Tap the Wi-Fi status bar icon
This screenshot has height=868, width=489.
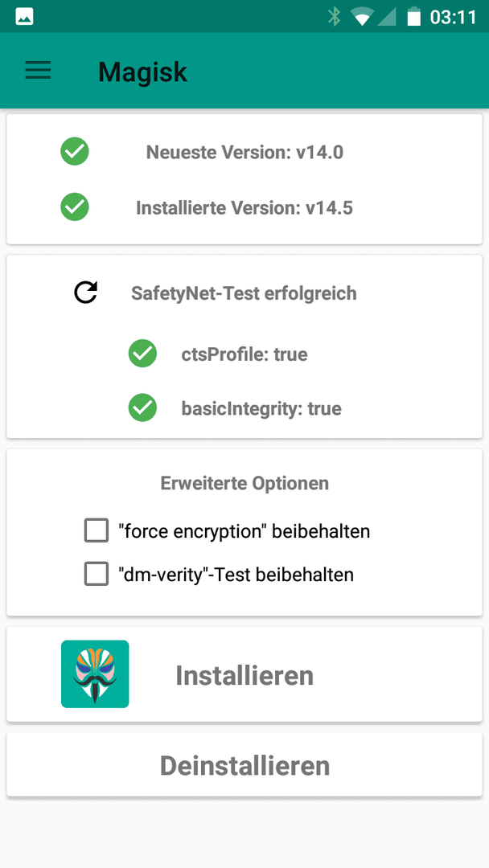(x=362, y=17)
